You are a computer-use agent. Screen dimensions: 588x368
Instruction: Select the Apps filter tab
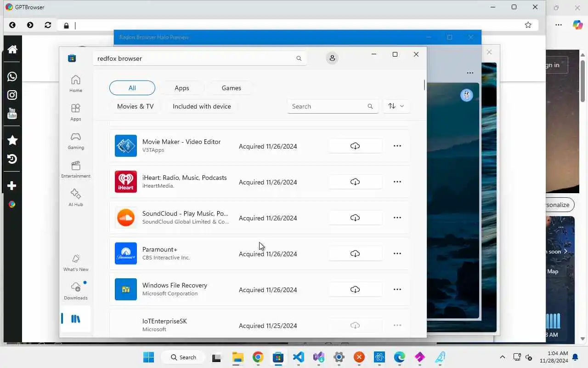[182, 88]
